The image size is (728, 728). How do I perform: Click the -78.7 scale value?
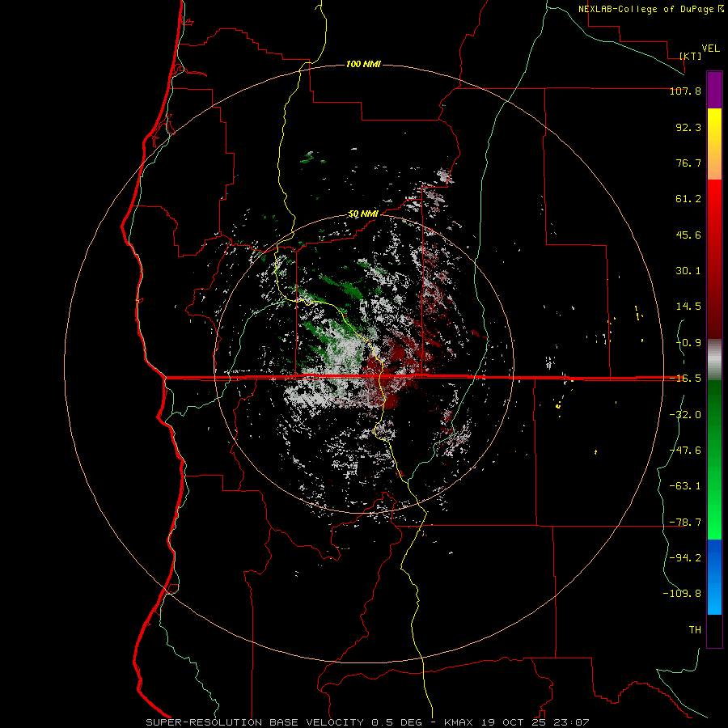pyautogui.click(x=685, y=523)
